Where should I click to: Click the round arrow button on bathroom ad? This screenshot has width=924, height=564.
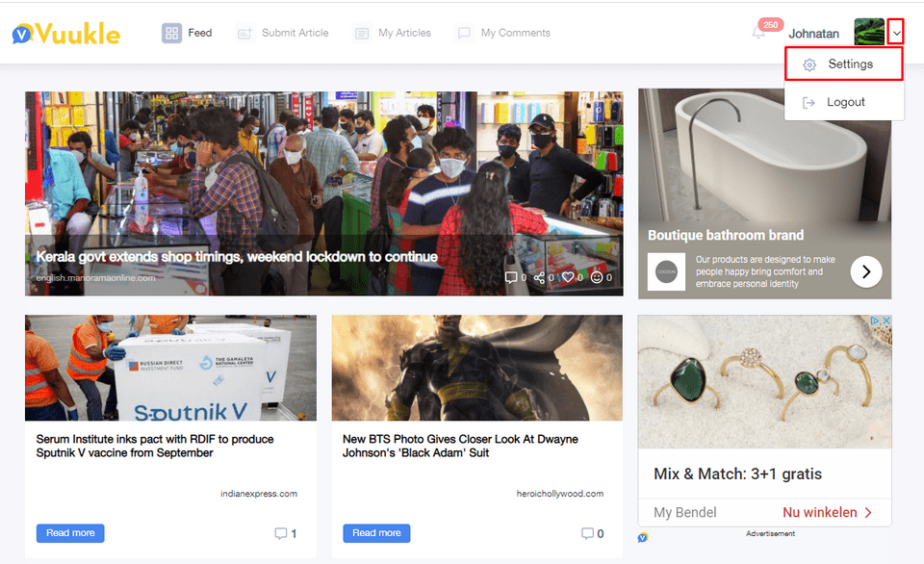866,271
